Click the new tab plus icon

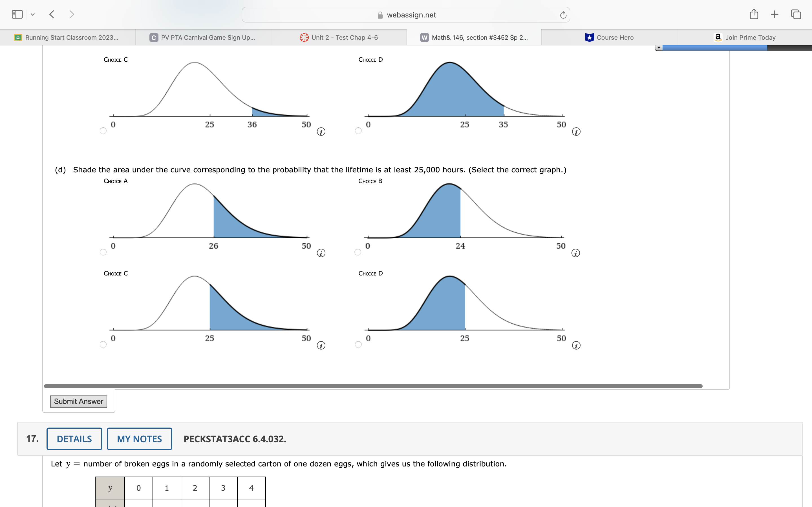pos(775,14)
